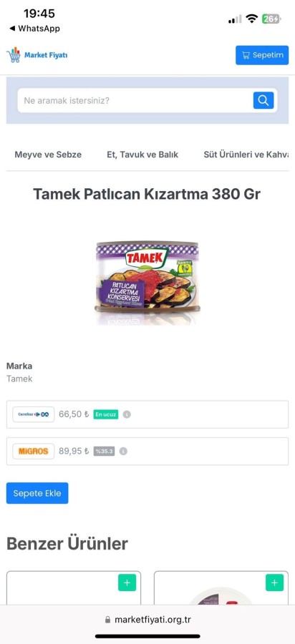Tap the lock icon in address bar
Image resolution: width=295 pixels, height=644 pixels.
tap(107, 620)
